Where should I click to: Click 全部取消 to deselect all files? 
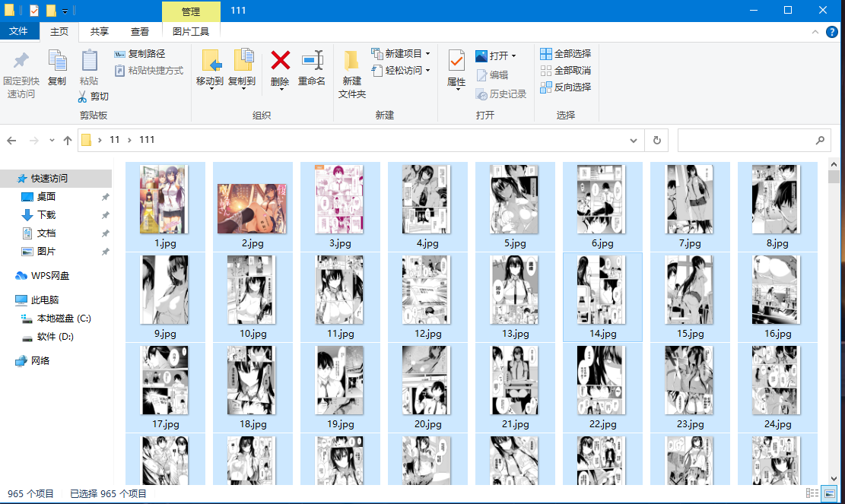pos(565,71)
